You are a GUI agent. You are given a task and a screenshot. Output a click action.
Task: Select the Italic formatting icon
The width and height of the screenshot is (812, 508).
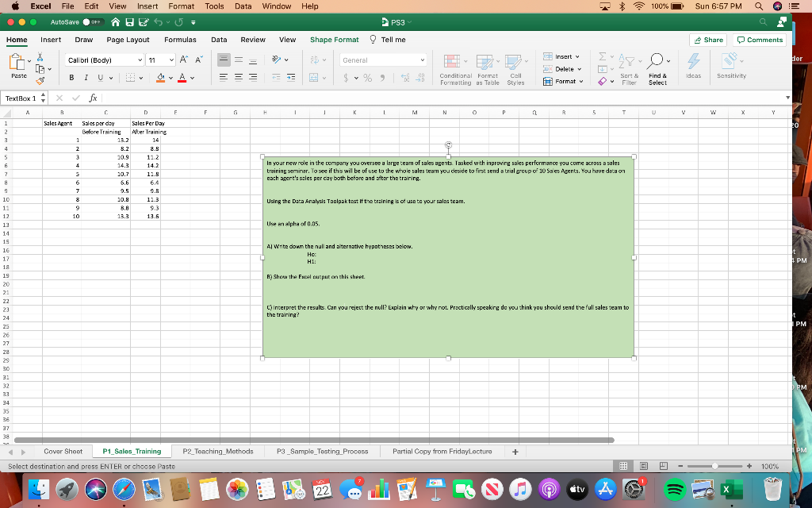[86, 78]
